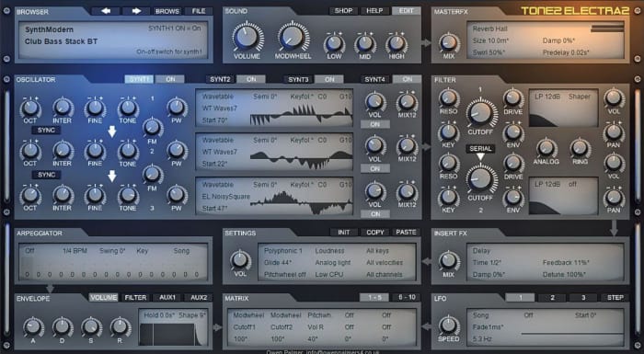Select the SYNT2 tab
The image size is (644, 354).
[220, 79]
